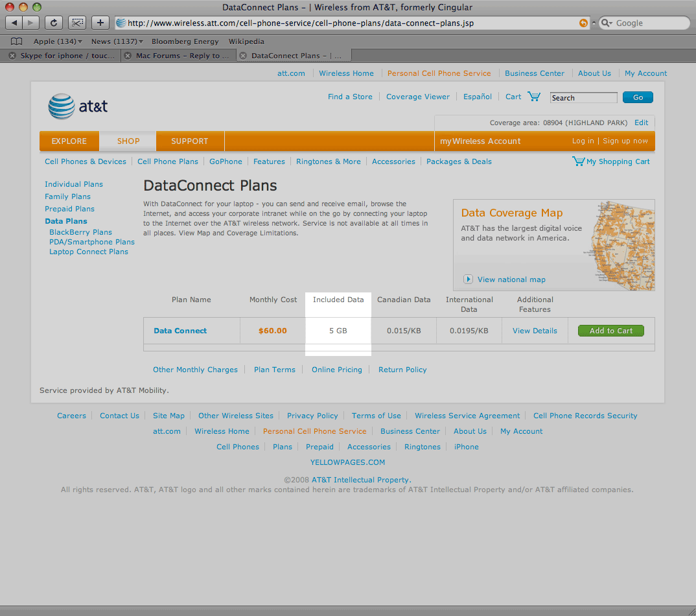Open PDA/Smartphone Plans in sidebar
This screenshot has height=616, width=696.
pyautogui.click(x=92, y=242)
